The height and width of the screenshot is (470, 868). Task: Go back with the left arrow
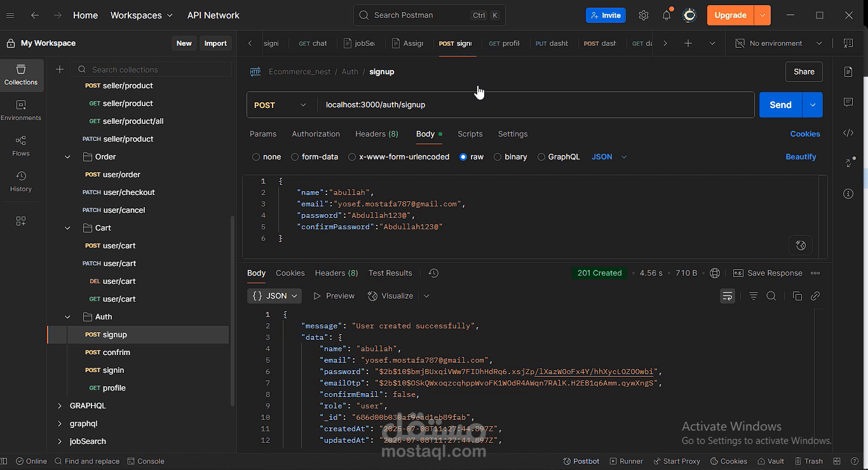point(35,15)
